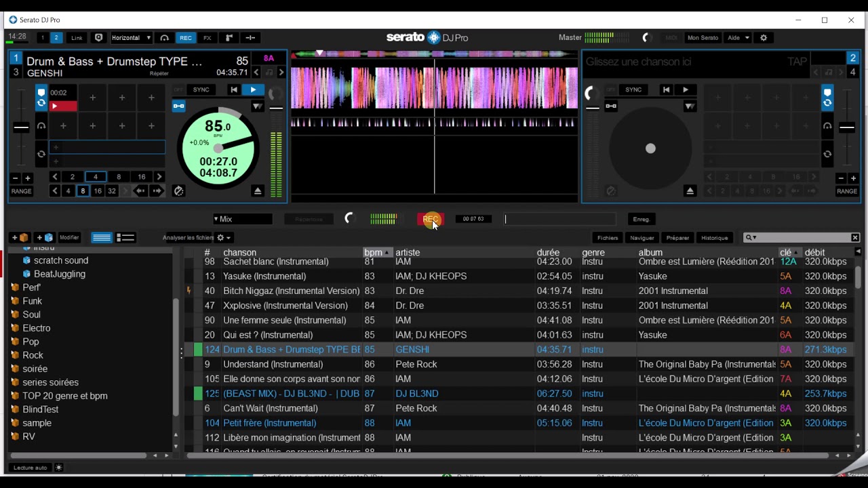Image resolution: width=868 pixels, height=488 pixels.
Task: Select the Electro crate
Action: click(37, 328)
